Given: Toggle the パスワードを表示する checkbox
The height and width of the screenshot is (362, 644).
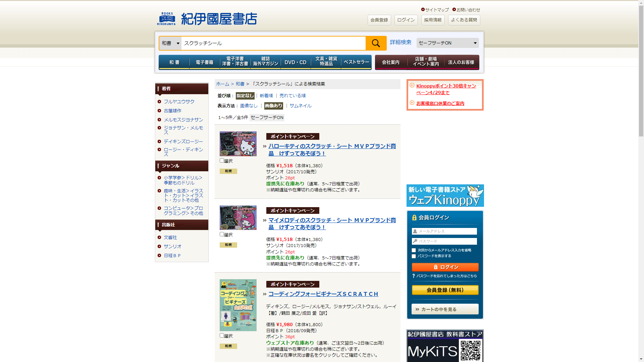Looking at the screenshot, I should pyautogui.click(x=414, y=256).
